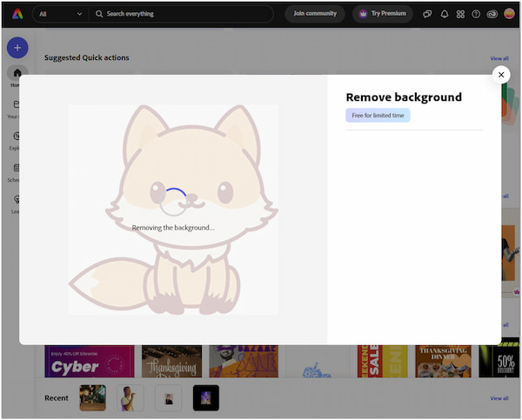The height and width of the screenshot is (420, 522).
Task: Close the Remove background dialog
Action: pyautogui.click(x=501, y=75)
